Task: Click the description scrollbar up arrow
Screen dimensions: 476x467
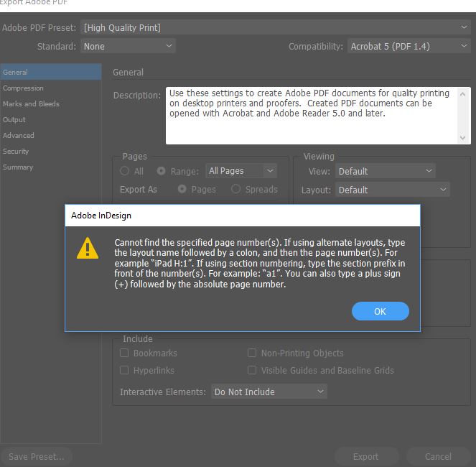Action: tap(462, 94)
